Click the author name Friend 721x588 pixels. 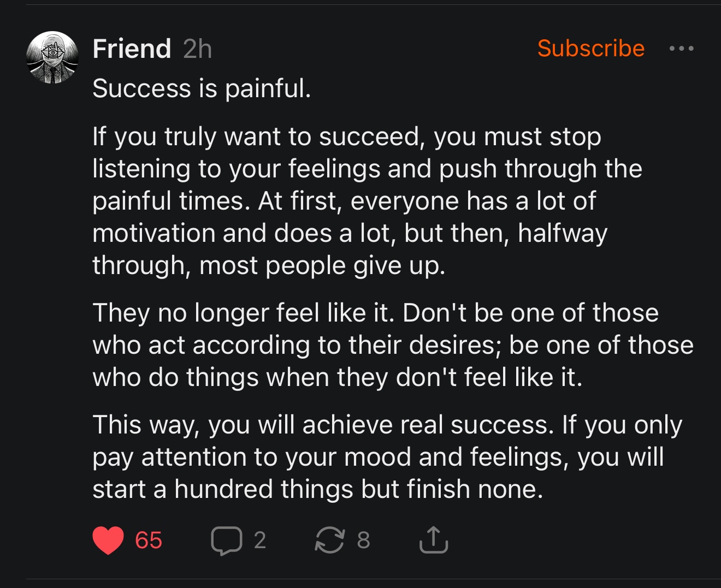pyautogui.click(x=132, y=49)
